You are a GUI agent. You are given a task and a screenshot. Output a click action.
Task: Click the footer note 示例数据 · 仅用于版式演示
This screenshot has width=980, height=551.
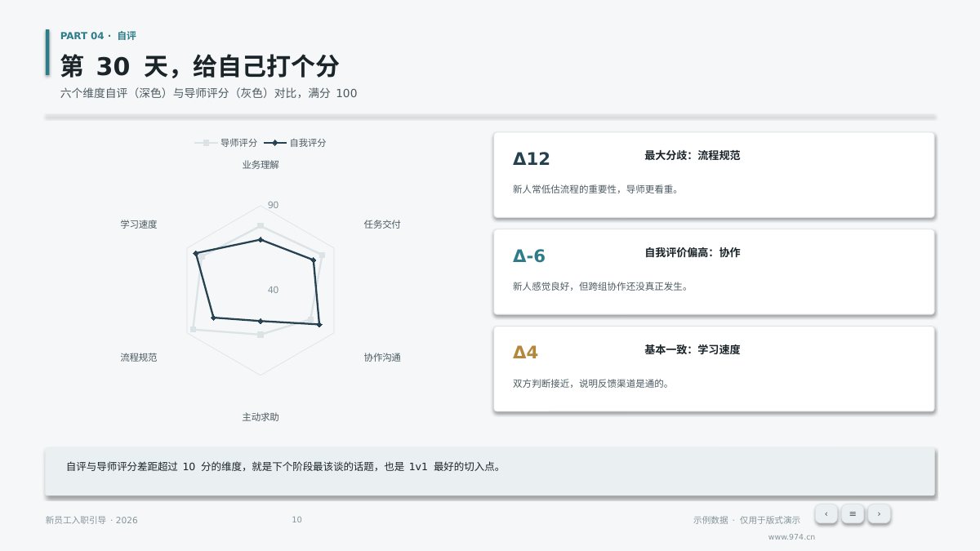pos(746,520)
